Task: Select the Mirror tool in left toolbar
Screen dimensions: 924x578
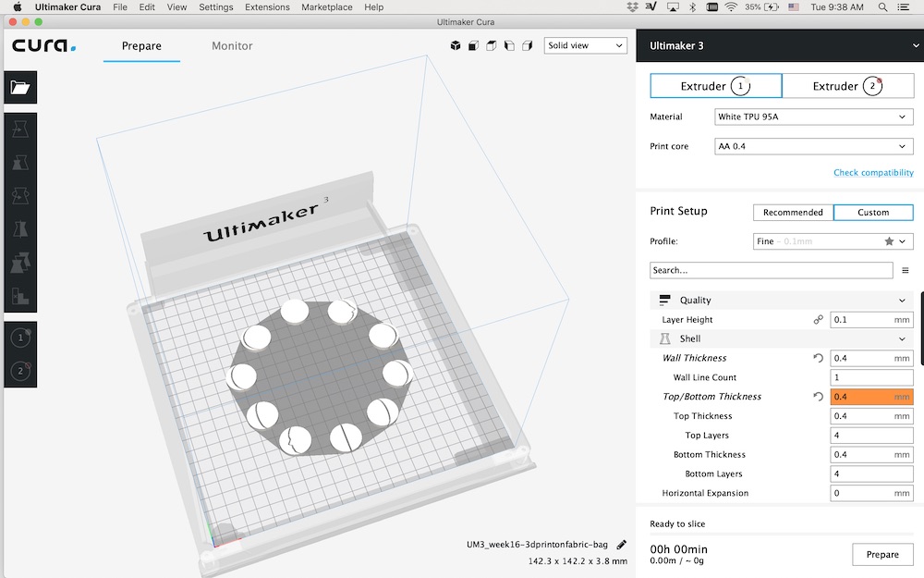Action: pyautogui.click(x=20, y=228)
